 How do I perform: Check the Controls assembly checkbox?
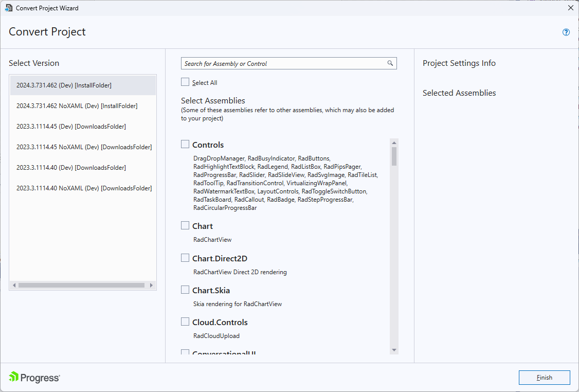tap(185, 144)
